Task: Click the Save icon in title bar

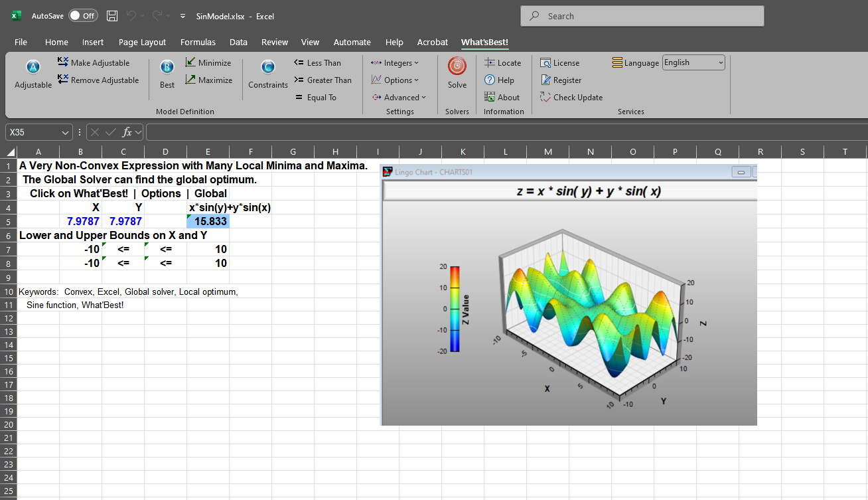Action: [x=112, y=16]
